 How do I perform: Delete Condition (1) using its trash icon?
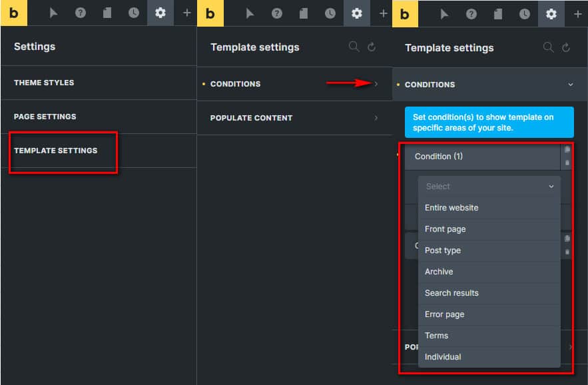(x=567, y=163)
